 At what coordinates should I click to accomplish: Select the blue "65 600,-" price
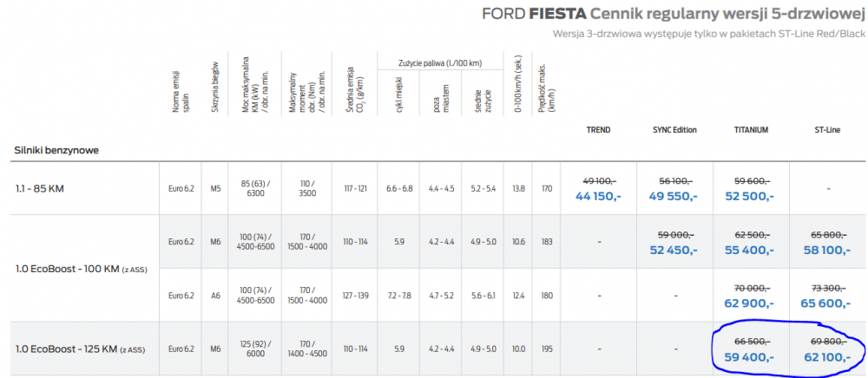827,303
